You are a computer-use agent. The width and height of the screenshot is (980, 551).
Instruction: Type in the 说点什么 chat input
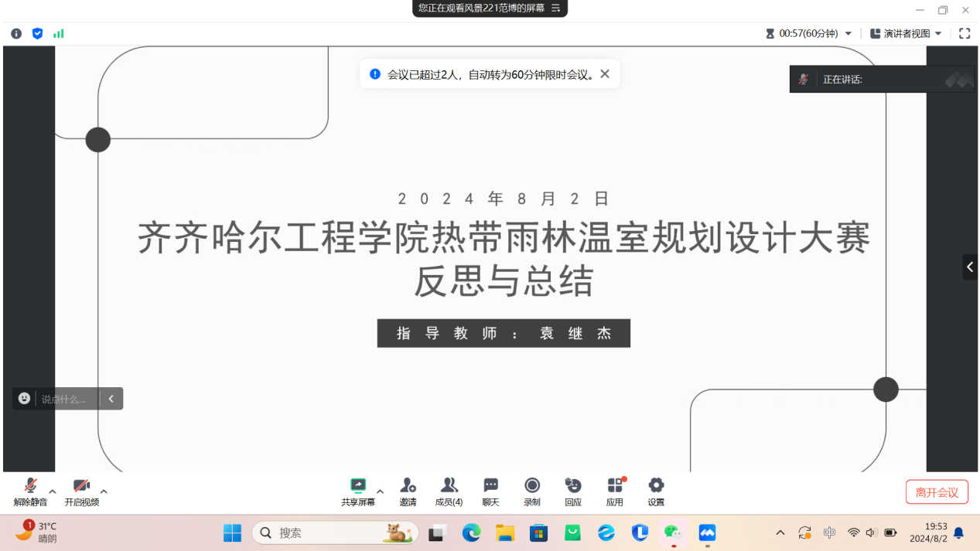point(64,399)
